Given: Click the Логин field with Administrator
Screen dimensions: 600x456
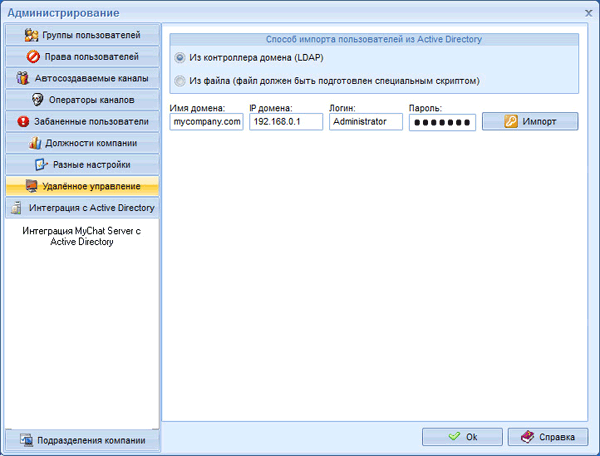Looking at the screenshot, I should (366, 122).
